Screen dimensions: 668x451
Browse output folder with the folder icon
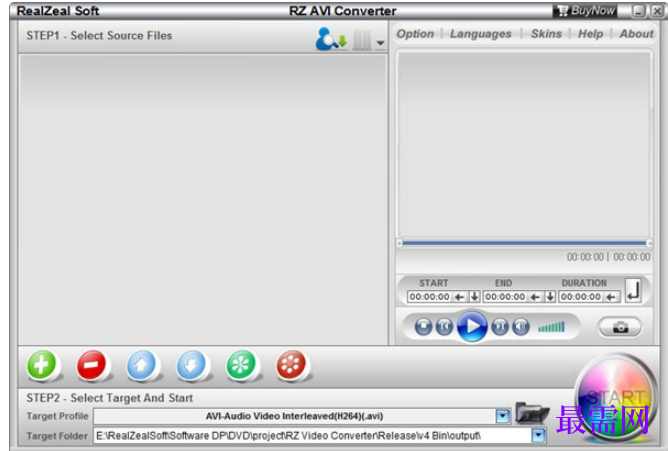[532, 413]
